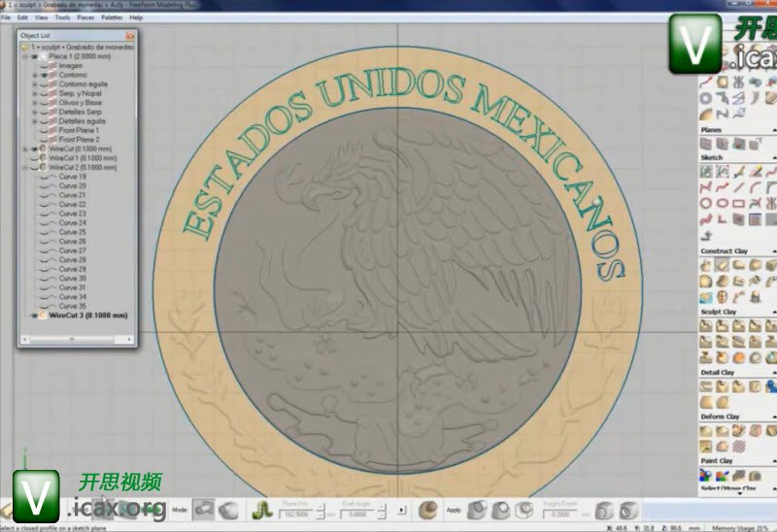Toggle visibility eye of WireCut 3
This screenshot has width=777, height=532.
tap(34, 316)
